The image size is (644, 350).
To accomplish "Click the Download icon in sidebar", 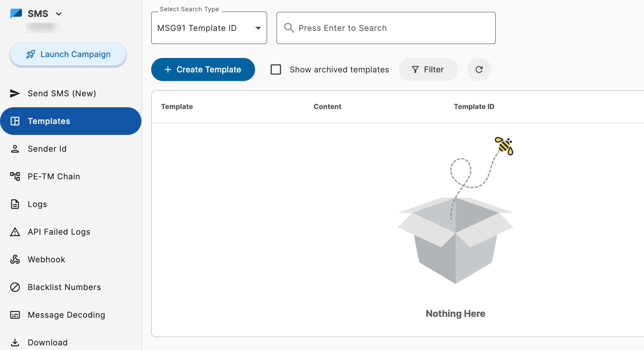I will [x=15, y=343].
